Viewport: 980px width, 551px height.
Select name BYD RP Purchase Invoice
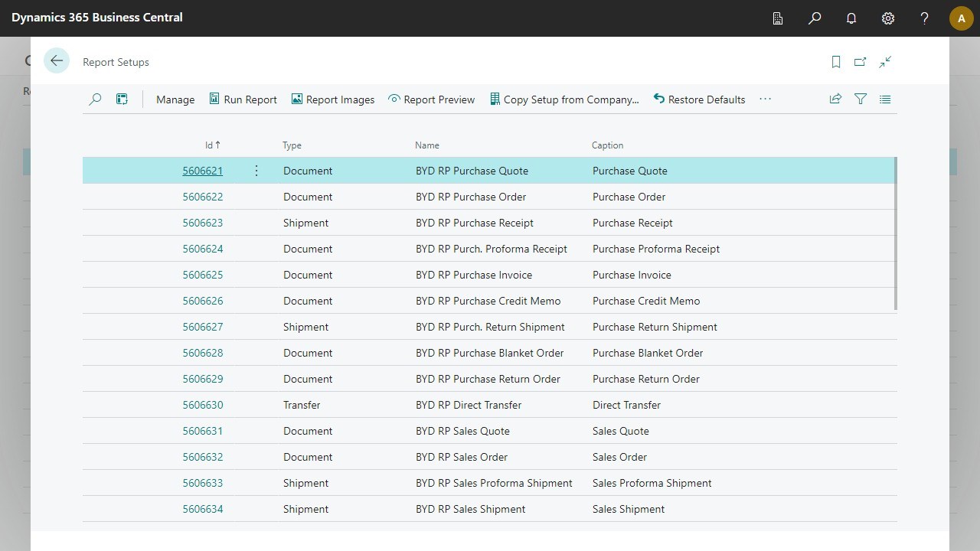[474, 275]
